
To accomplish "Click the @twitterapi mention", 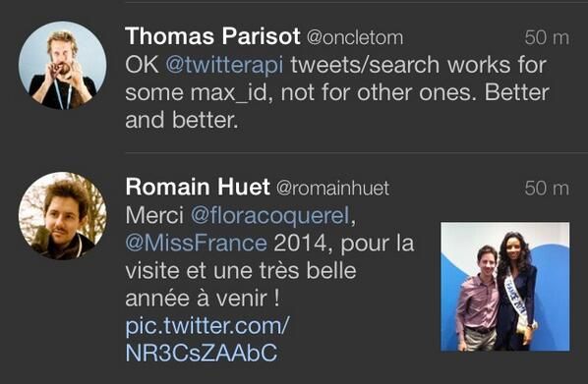I will 224,65.
